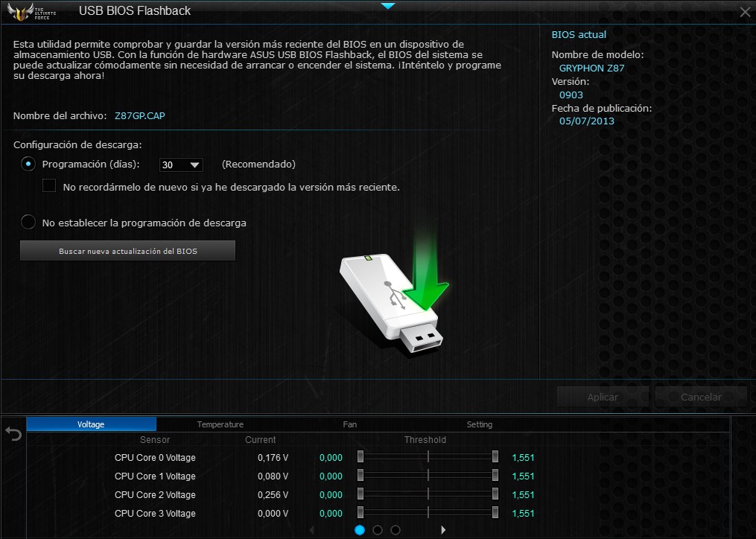Click CPU Core 3 Voltage upper threshold handle

(x=495, y=513)
